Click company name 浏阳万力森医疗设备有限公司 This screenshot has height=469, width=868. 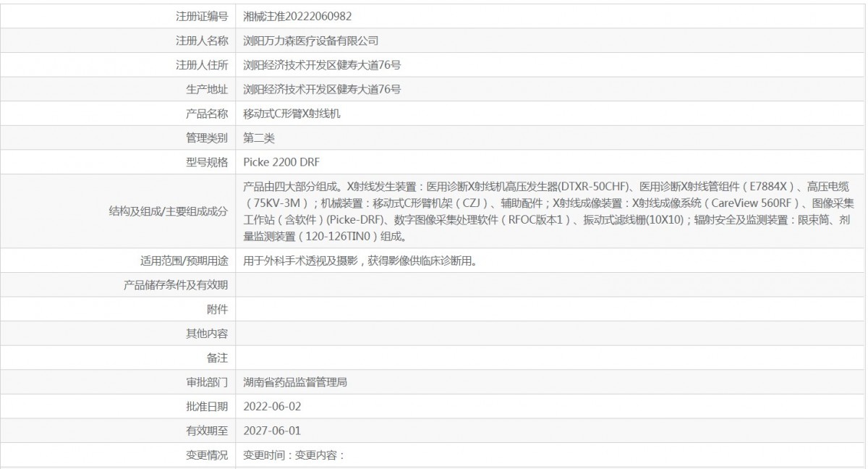[x=311, y=41]
